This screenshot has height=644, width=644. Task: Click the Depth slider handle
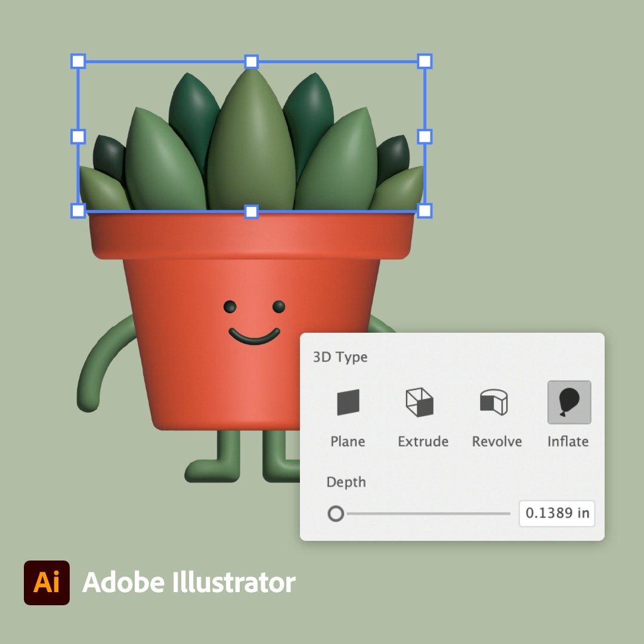336,513
